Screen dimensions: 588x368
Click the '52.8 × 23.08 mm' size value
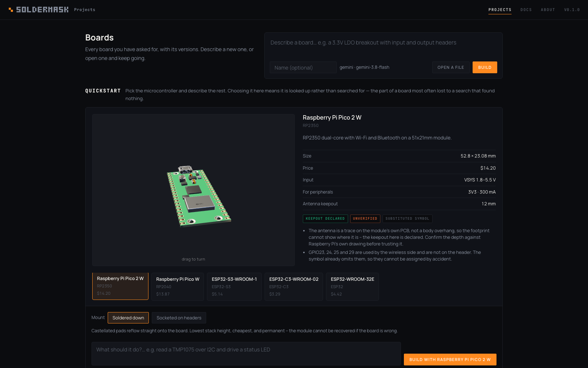pyautogui.click(x=478, y=156)
